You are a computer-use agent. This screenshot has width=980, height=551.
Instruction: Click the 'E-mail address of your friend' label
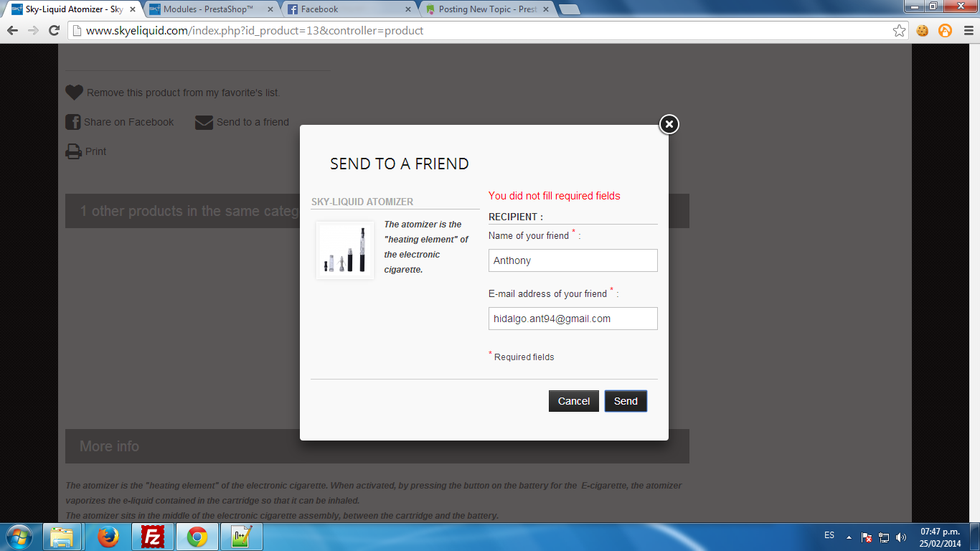(548, 293)
